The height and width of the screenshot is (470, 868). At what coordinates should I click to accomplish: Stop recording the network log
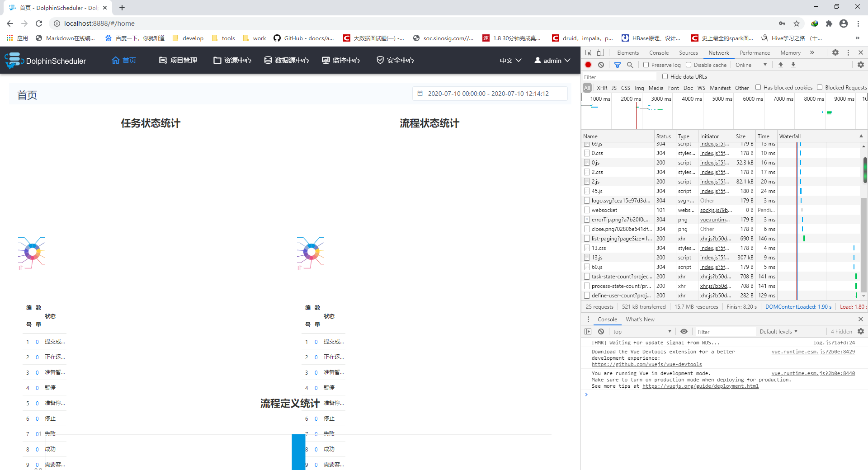tap(588, 65)
